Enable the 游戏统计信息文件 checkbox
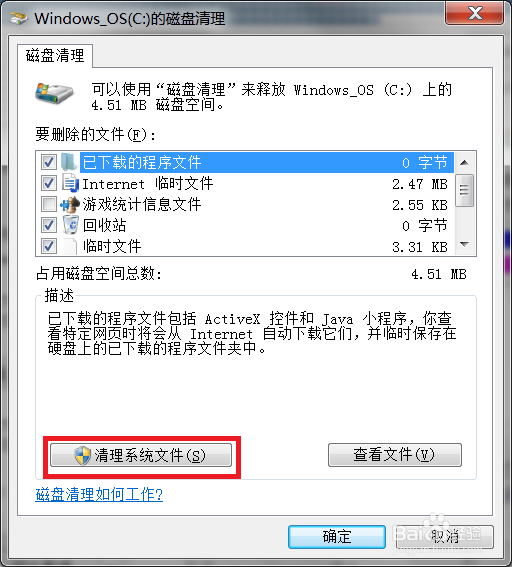 pos(49,204)
